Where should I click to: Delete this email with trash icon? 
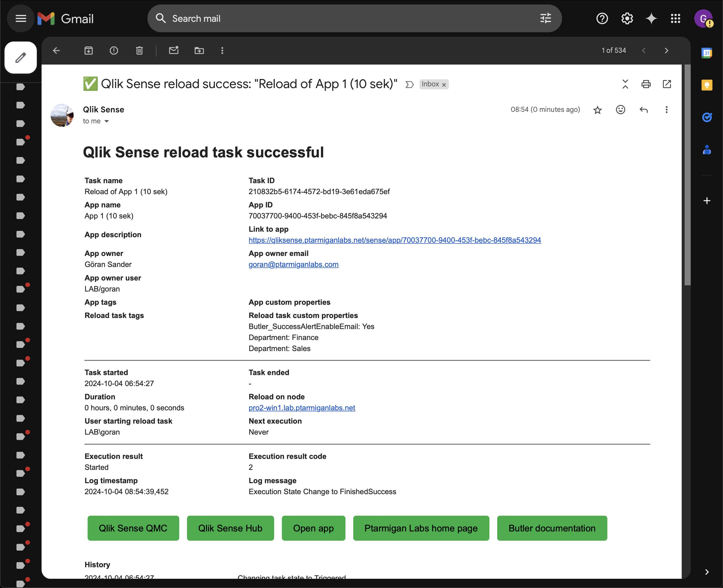139,51
